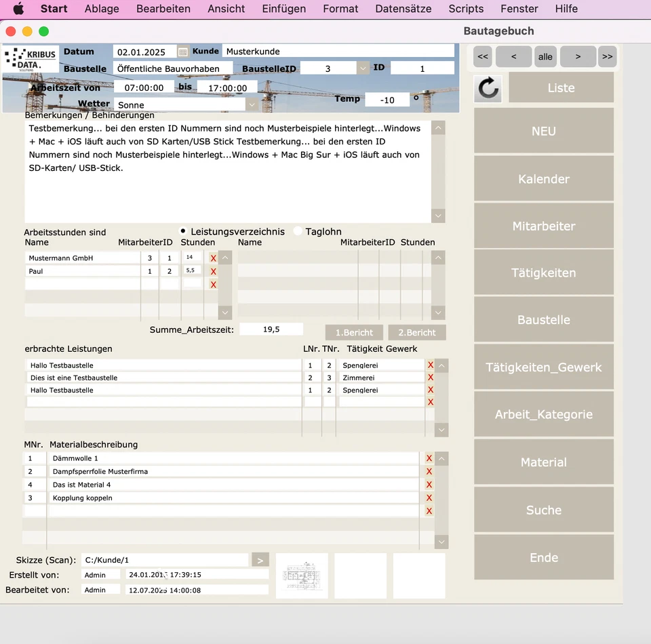The width and height of the screenshot is (651, 644).
Task: Click the Baustelle field Öffentliche Bauvorhaben
Action: (173, 68)
